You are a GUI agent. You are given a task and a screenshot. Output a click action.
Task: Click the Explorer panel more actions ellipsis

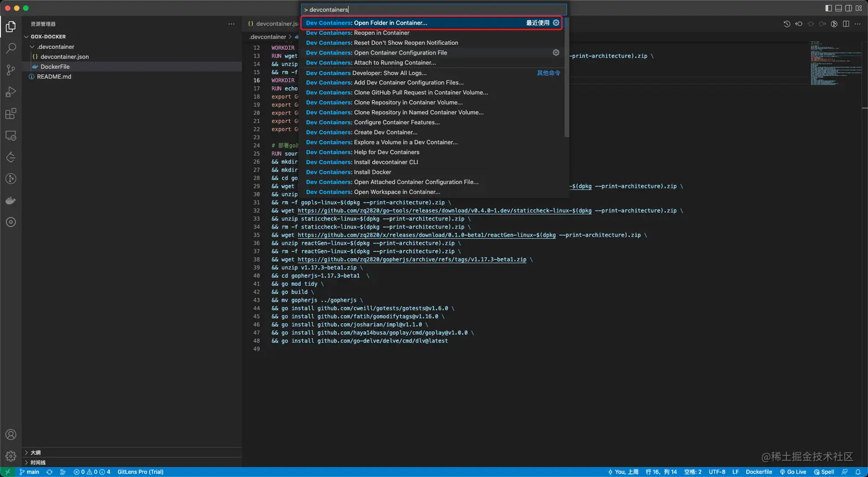pos(231,24)
